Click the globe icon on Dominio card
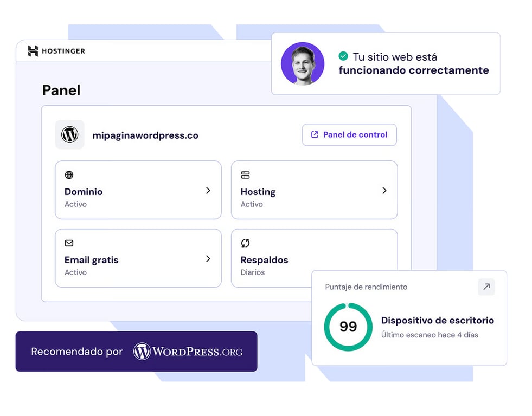Viewport: 532px width, 416px height. [x=69, y=175]
